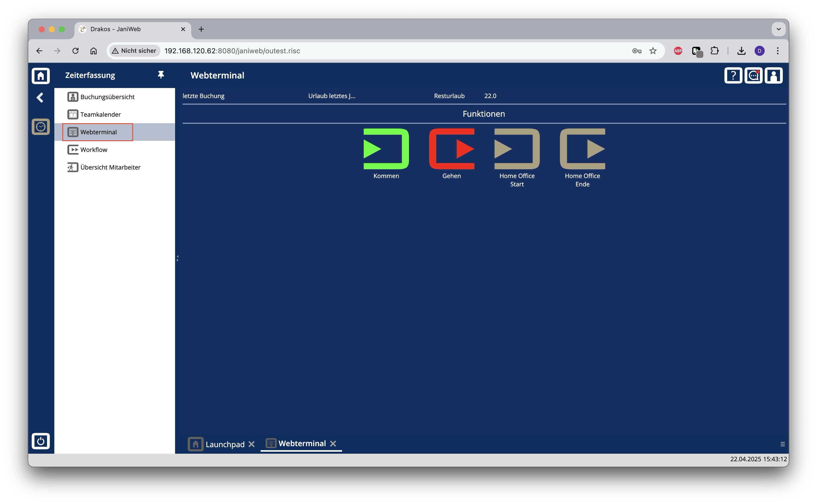This screenshot has width=817, height=504.
Task: Click the green Kommen clock-in icon
Action: pos(386,149)
